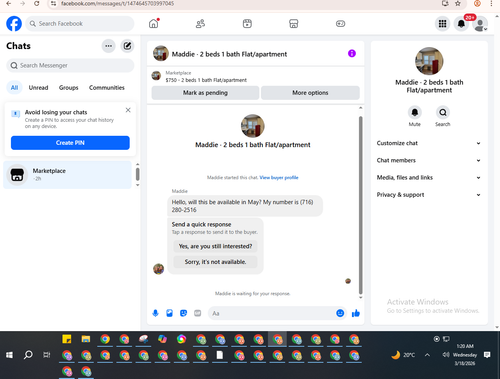
Task: Open the Notifications bell with 20+ badge
Action: point(461,24)
